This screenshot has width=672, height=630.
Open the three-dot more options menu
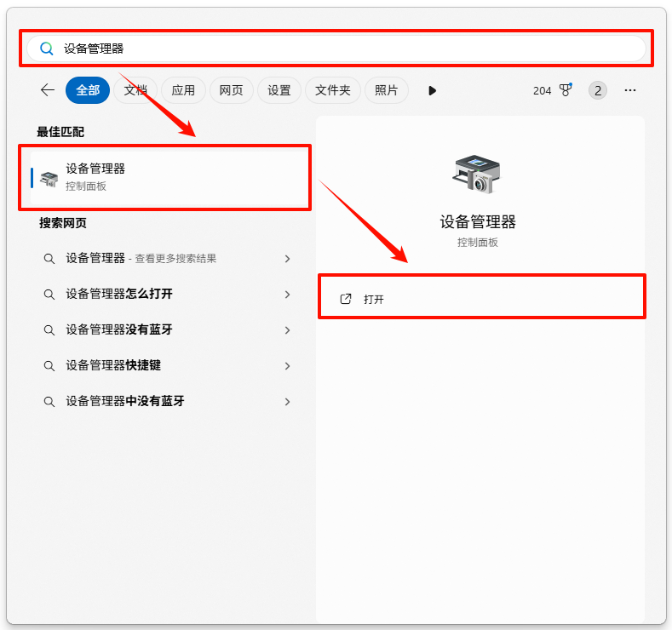click(x=630, y=90)
